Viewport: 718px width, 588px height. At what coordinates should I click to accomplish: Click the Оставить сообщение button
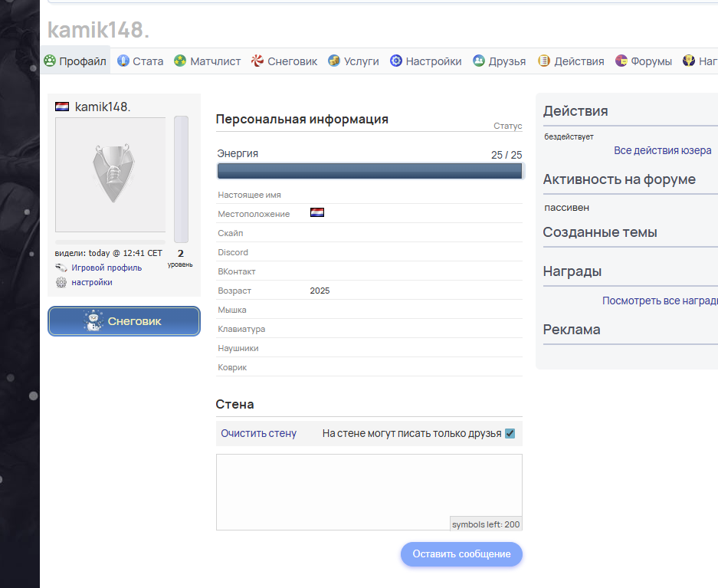461,554
